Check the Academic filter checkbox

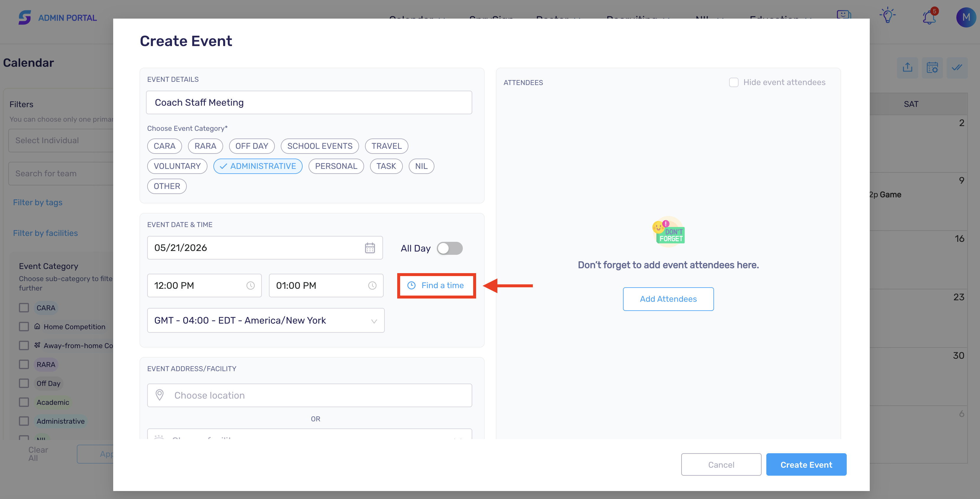[x=24, y=402]
